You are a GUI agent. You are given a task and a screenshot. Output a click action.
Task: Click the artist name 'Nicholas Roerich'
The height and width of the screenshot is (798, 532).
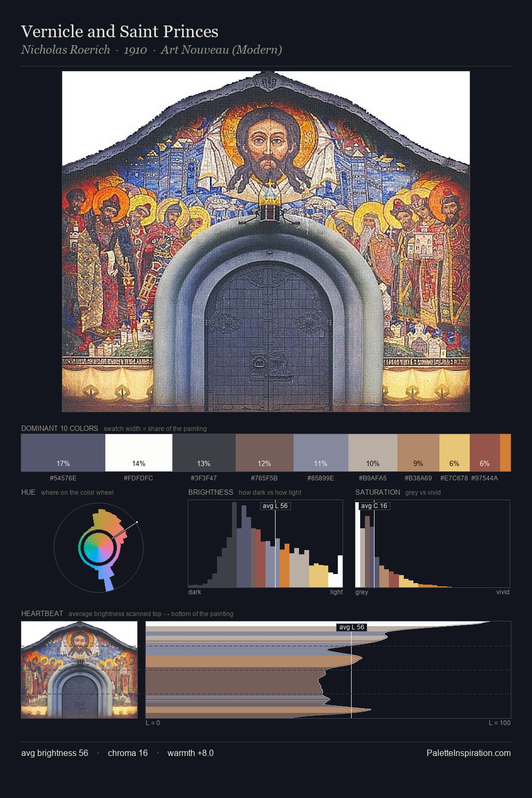65,49
